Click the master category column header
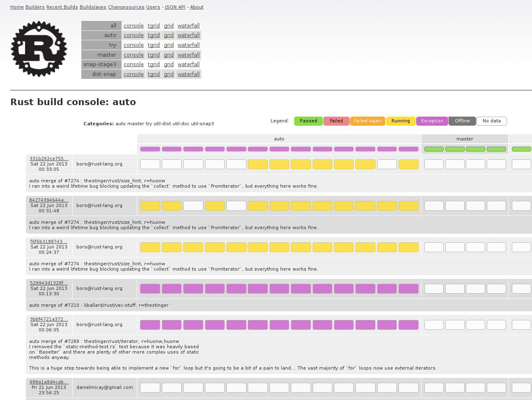 pyautogui.click(x=465, y=139)
